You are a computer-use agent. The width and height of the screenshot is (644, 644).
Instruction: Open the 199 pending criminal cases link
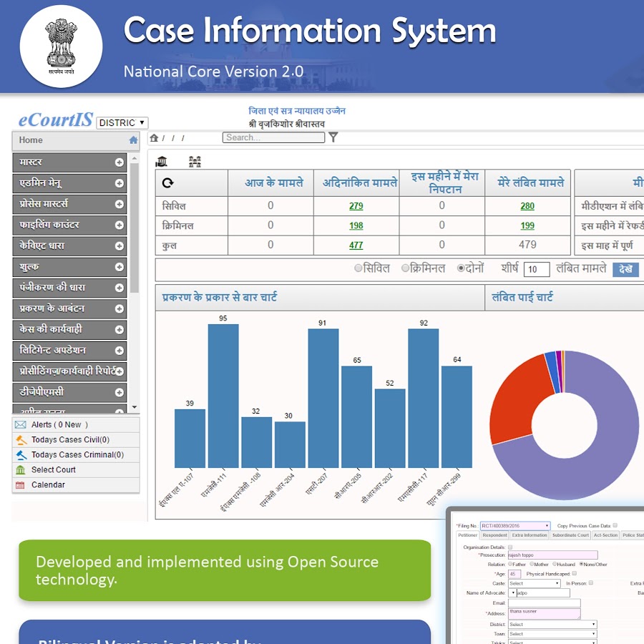[x=527, y=225]
